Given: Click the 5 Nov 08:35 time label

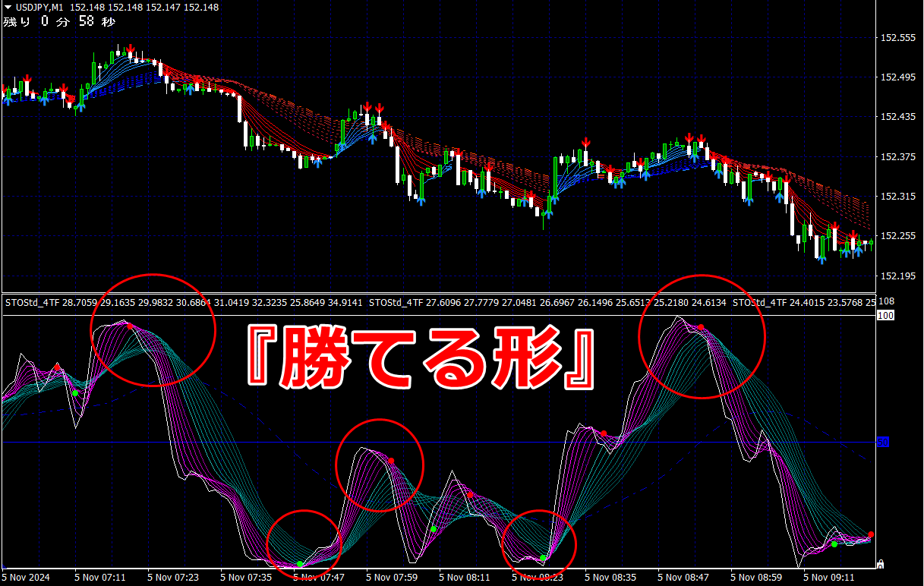Looking at the screenshot, I should pyautogui.click(x=610, y=578).
